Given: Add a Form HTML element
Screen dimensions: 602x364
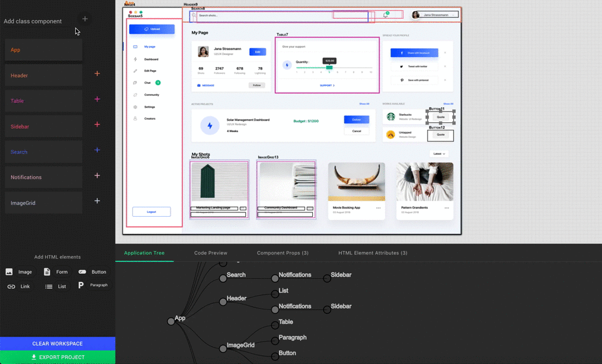Looking at the screenshot, I should 56,272.
